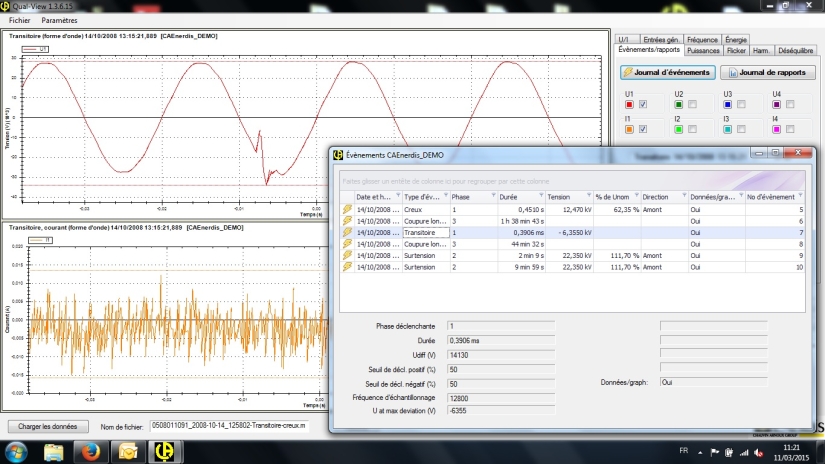Launch Firefox from the taskbar
Viewport: 825px width, 464px height.
[x=90, y=452]
